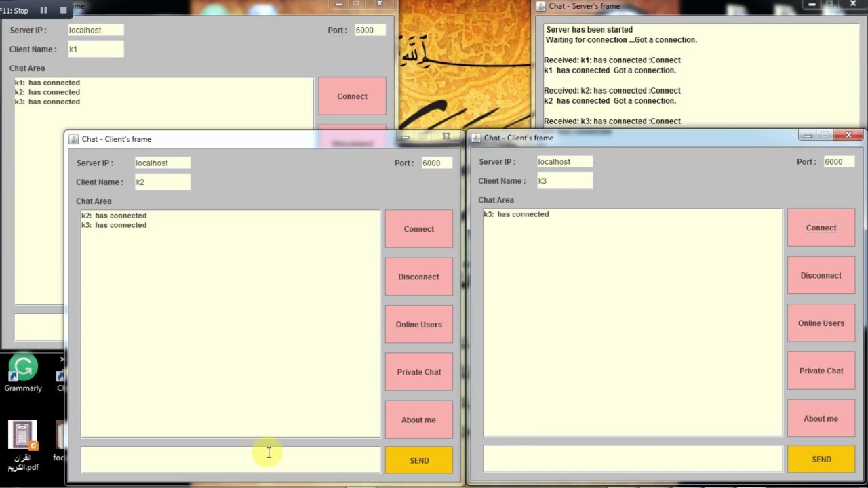
Task: Focus the message input field in k2 window
Action: (231, 460)
